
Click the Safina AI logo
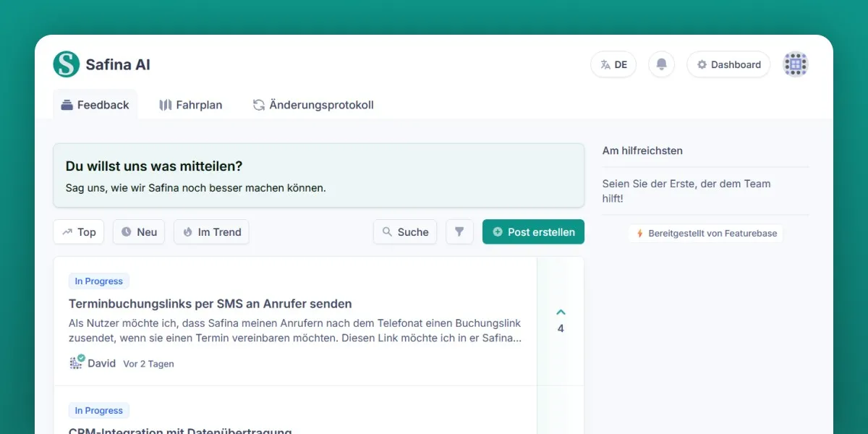(67, 64)
